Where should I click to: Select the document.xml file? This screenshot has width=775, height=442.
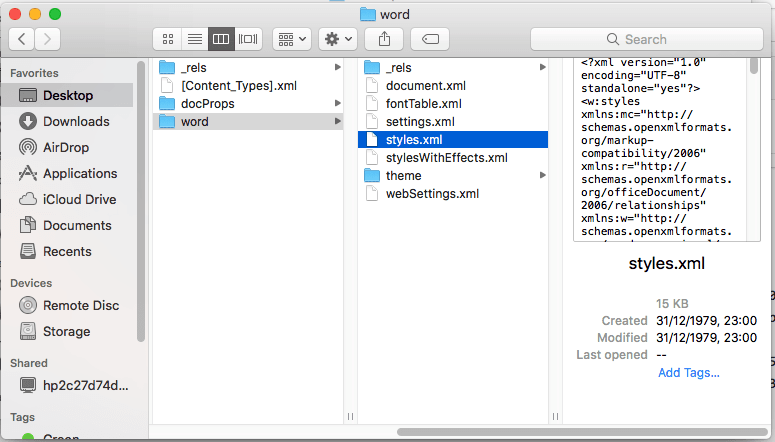[x=425, y=85]
